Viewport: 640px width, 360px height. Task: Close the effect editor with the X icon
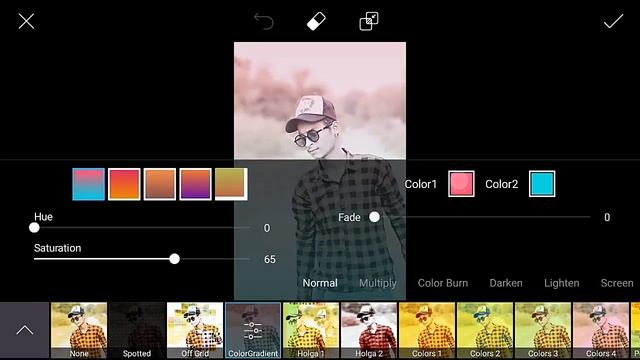[x=26, y=21]
